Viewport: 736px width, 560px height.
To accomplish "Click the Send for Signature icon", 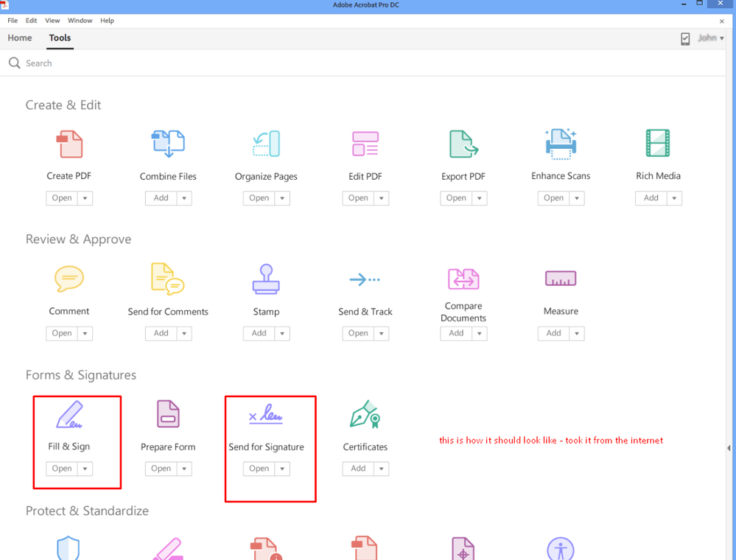I will 266,415.
